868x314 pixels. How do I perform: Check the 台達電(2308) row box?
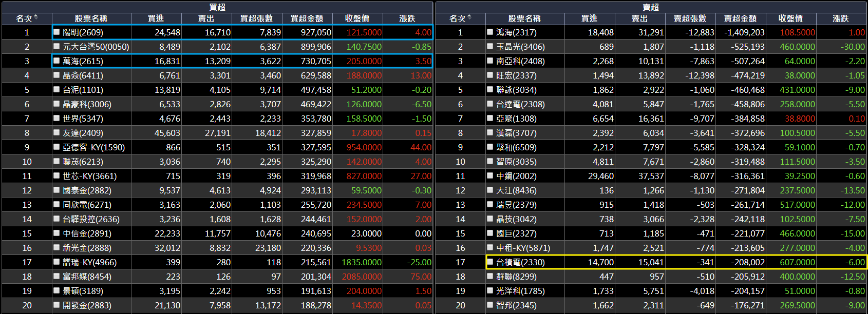tap(490, 104)
